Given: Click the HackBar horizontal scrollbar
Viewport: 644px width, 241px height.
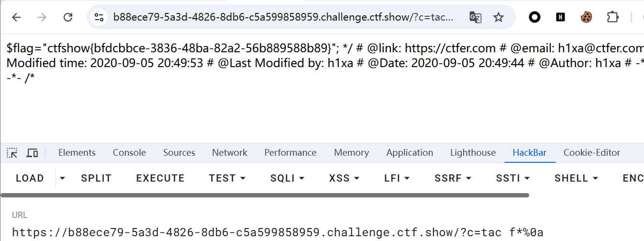Looking at the screenshot, I should pyautogui.click(x=265, y=195).
